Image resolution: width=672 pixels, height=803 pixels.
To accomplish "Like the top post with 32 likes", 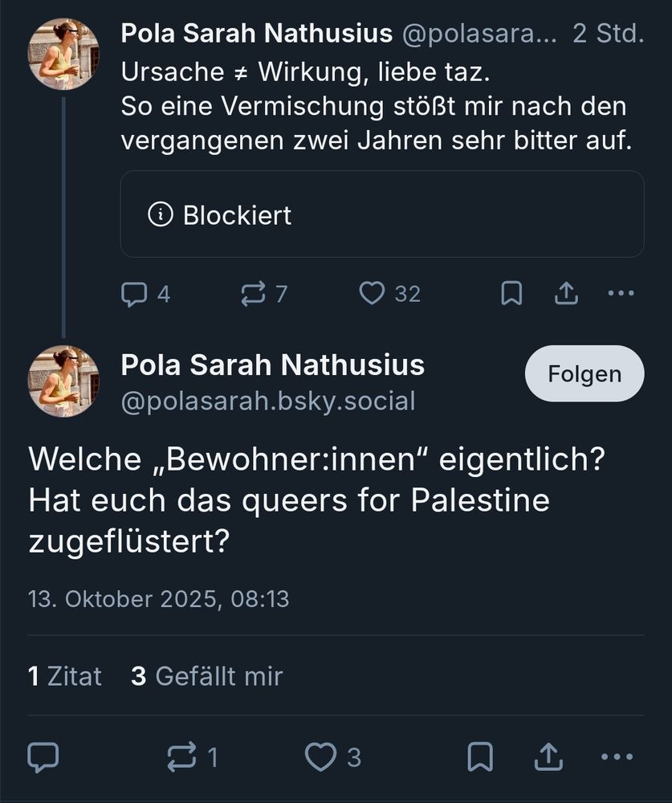I will [x=372, y=293].
